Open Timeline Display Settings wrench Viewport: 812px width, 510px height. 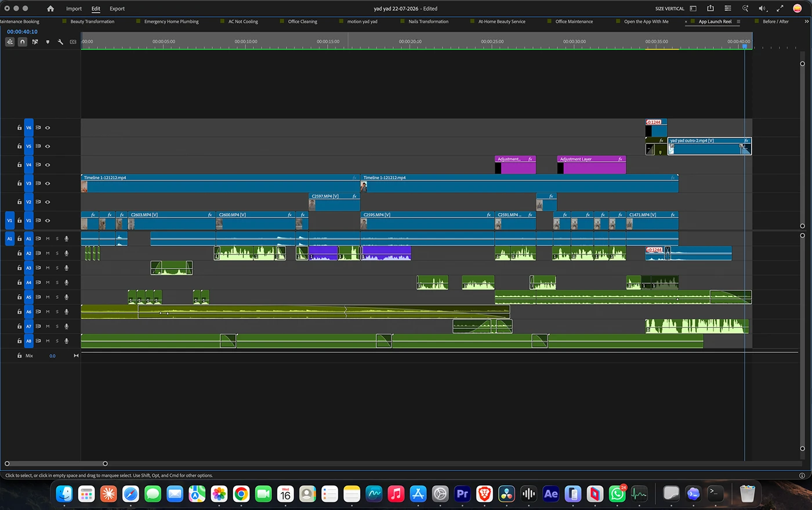click(60, 42)
